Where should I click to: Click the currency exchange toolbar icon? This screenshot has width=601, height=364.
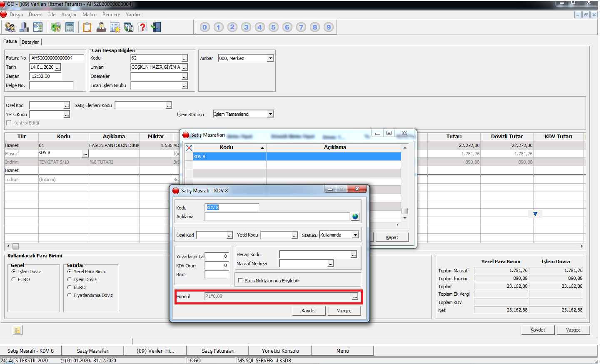pos(56,27)
